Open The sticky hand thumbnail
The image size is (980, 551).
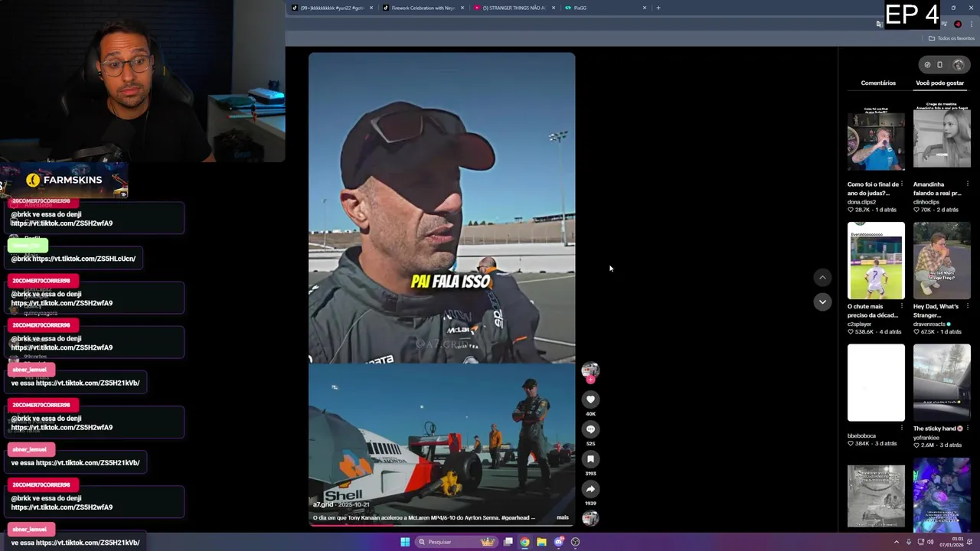coord(942,383)
